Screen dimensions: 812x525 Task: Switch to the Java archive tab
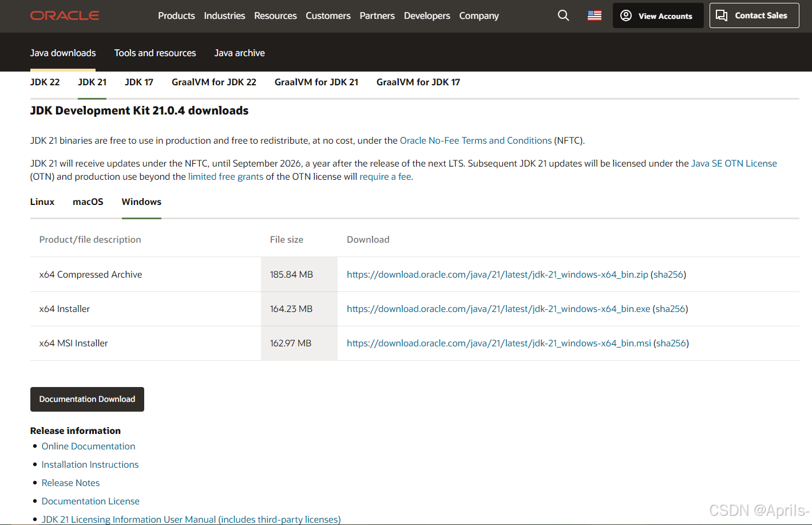240,53
